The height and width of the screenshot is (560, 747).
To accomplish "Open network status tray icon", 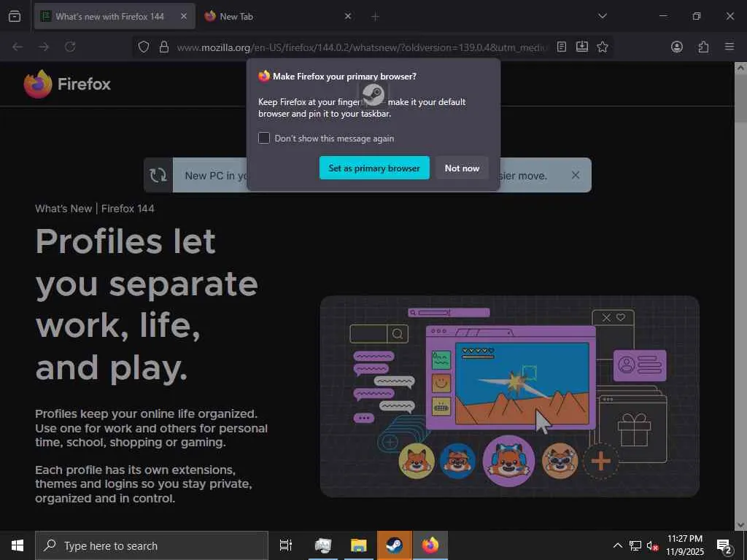I will click(635, 545).
